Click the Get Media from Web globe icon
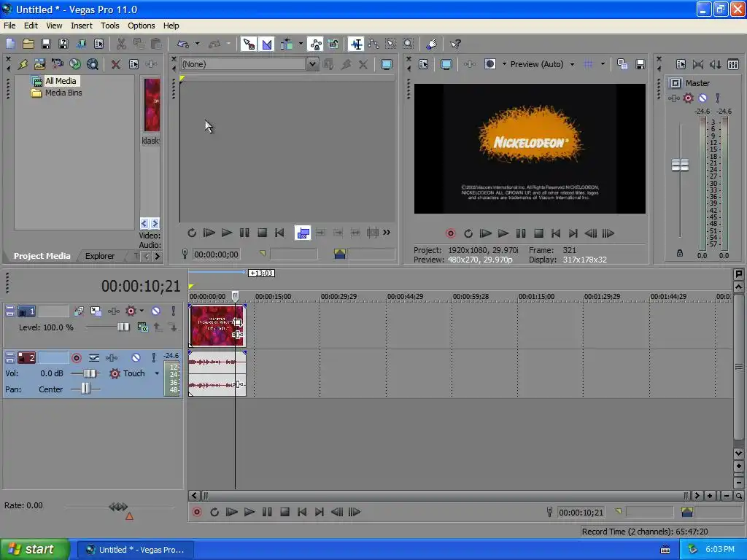The image size is (747, 560). (x=75, y=64)
